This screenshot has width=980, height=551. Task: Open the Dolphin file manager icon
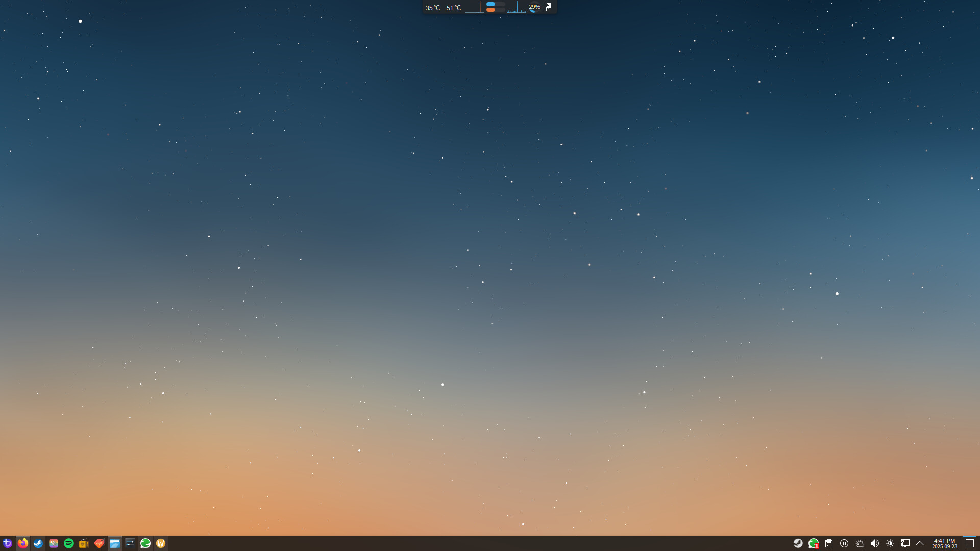pyautogui.click(x=114, y=543)
